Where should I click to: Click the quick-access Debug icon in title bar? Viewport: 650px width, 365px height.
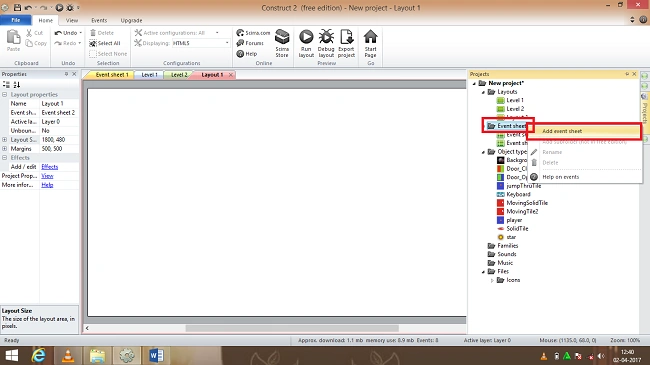pyautogui.click(x=70, y=7)
